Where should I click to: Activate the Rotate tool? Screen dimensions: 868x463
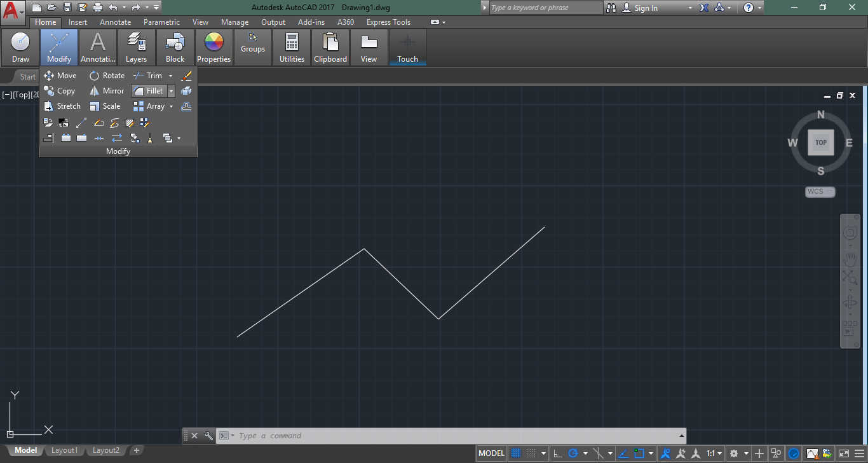[107, 76]
